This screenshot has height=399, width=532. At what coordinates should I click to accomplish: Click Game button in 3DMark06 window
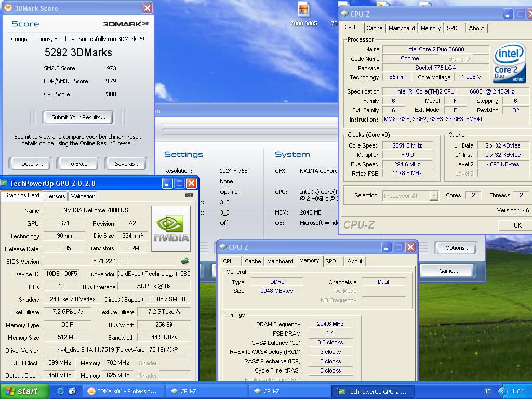448,271
